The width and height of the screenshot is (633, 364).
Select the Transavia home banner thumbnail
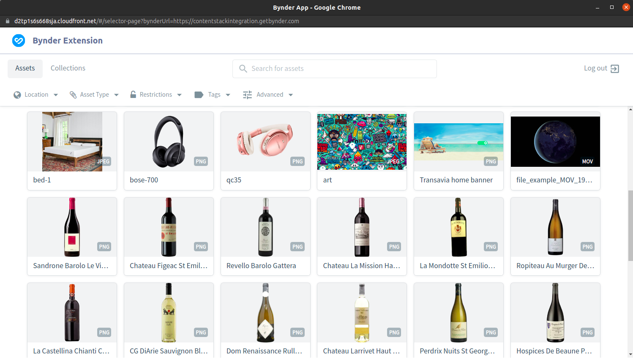[458, 141]
